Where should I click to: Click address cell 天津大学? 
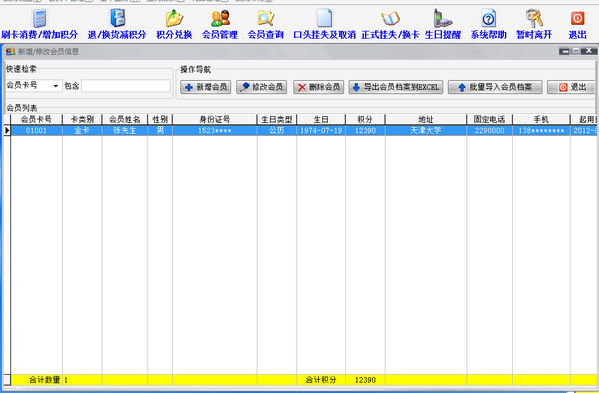pyautogui.click(x=426, y=131)
